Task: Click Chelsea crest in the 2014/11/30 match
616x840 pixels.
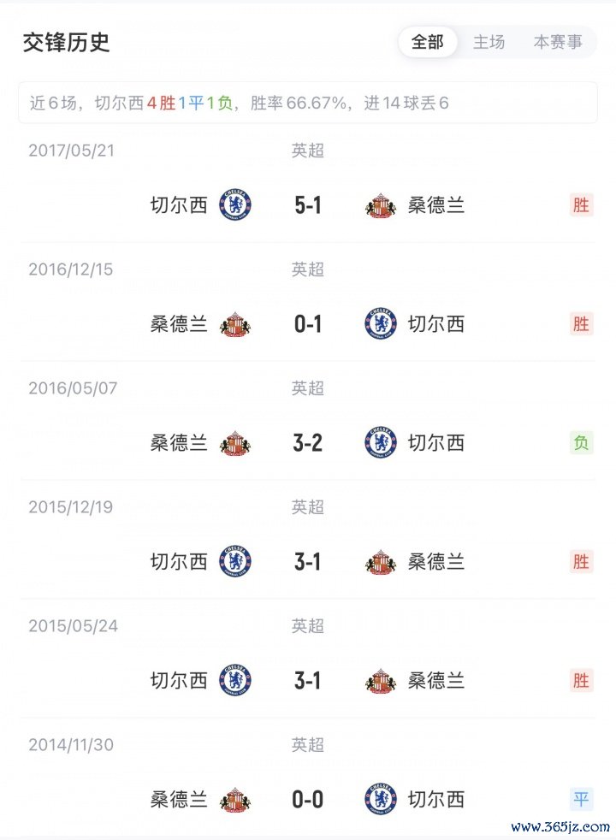Action: point(381,800)
